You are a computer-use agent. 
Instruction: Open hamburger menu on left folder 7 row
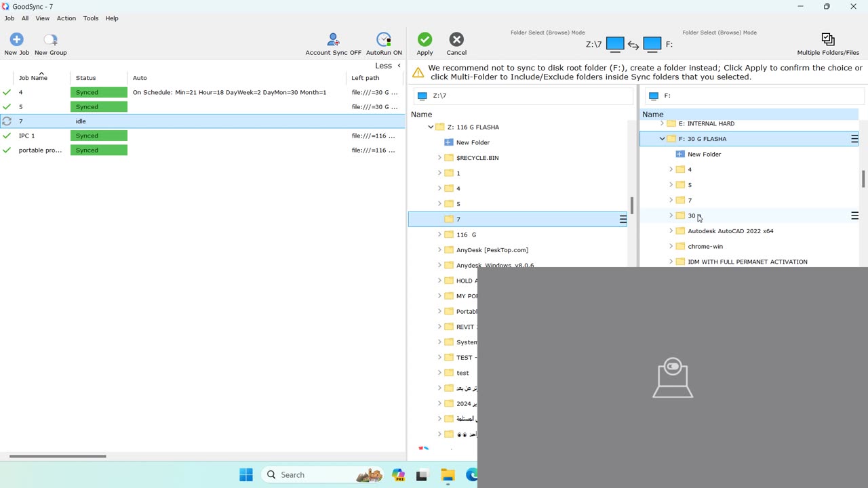click(x=623, y=219)
